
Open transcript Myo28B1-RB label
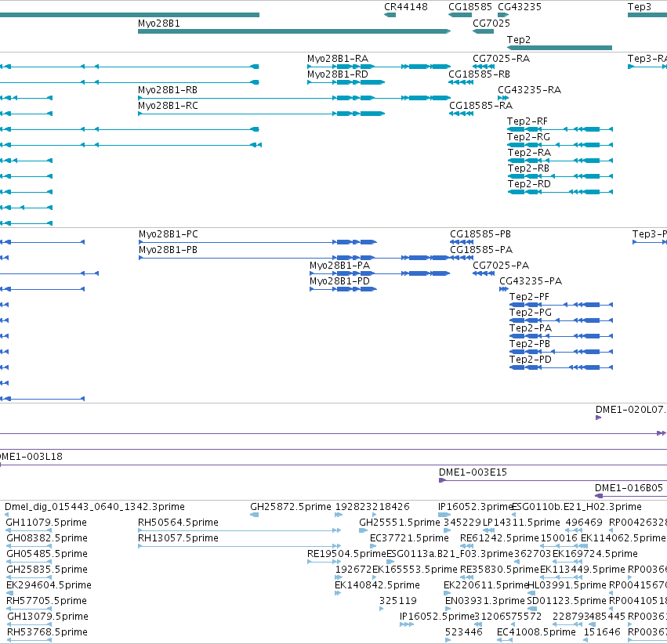pyautogui.click(x=168, y=90)
